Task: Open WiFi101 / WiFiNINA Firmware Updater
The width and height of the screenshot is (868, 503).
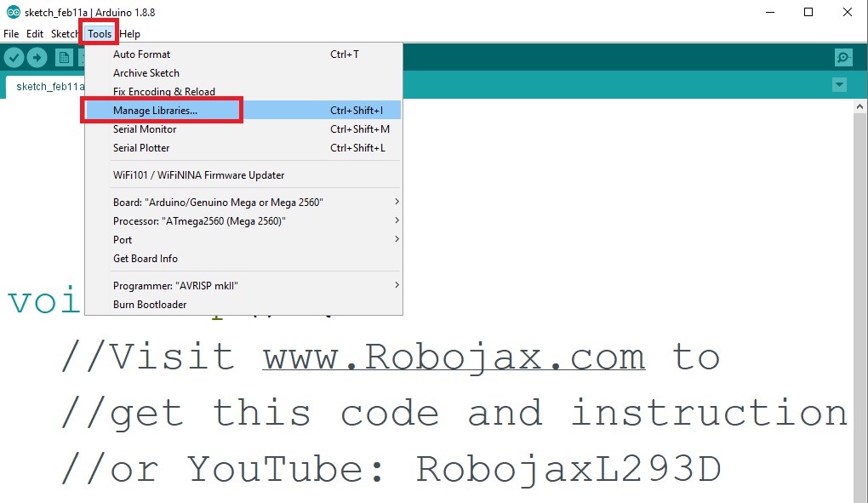Action: (x=243, y=174)
